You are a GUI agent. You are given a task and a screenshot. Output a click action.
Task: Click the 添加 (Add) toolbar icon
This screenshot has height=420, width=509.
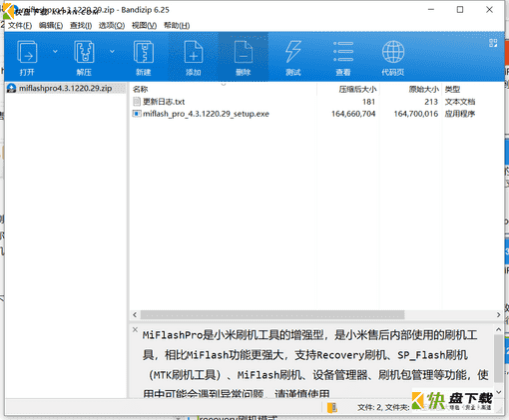[x=194, y=58]
